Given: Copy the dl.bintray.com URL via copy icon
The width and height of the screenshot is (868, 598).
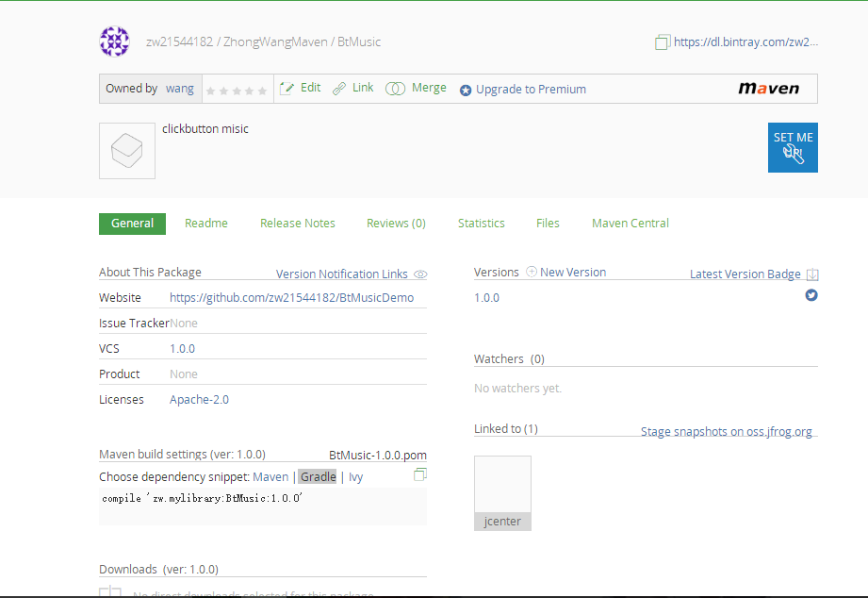Looking at the screenshot, I should (662, 42).
